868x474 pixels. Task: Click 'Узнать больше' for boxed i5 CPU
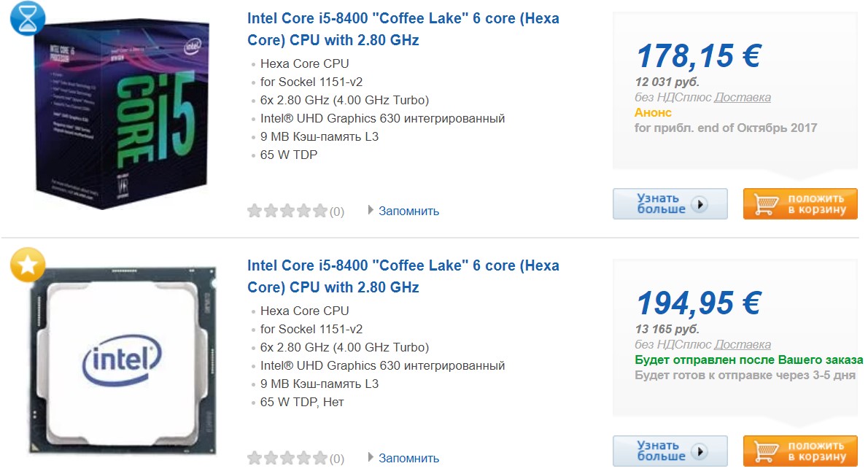pyautogui.click(x=670, y=204)
